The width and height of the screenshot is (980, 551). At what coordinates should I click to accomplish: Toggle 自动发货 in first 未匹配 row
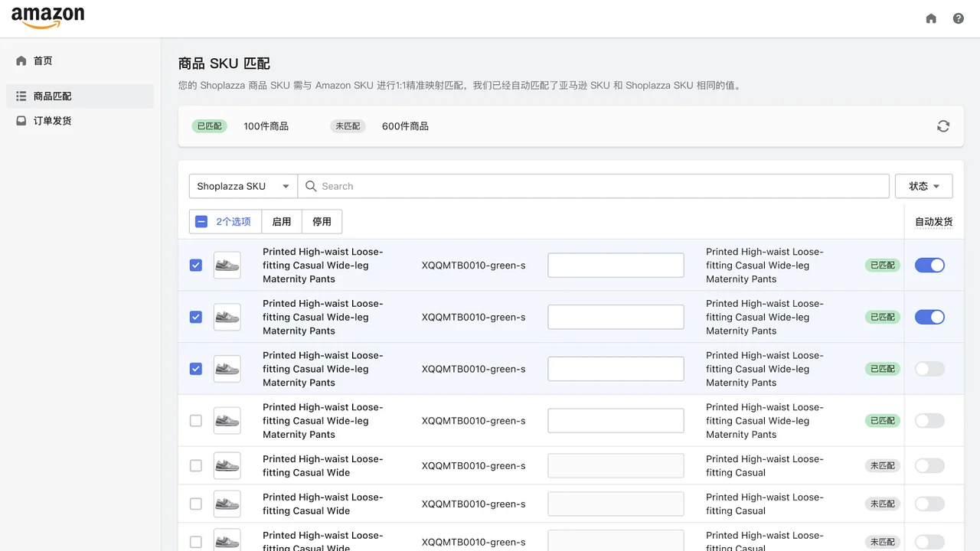click(929, 465)
